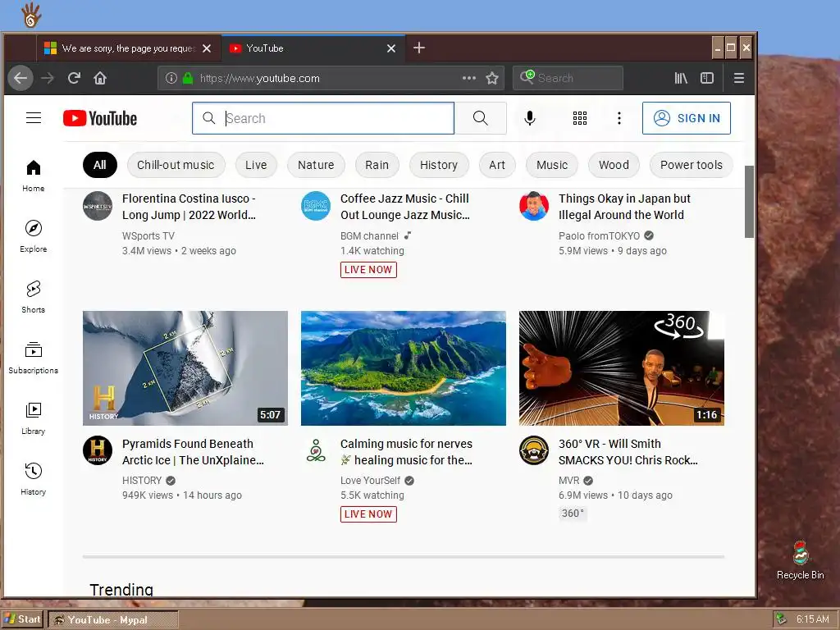Open History in YouTube sidebar
This screenshot has width=840, height=630.
click(33, 479)
